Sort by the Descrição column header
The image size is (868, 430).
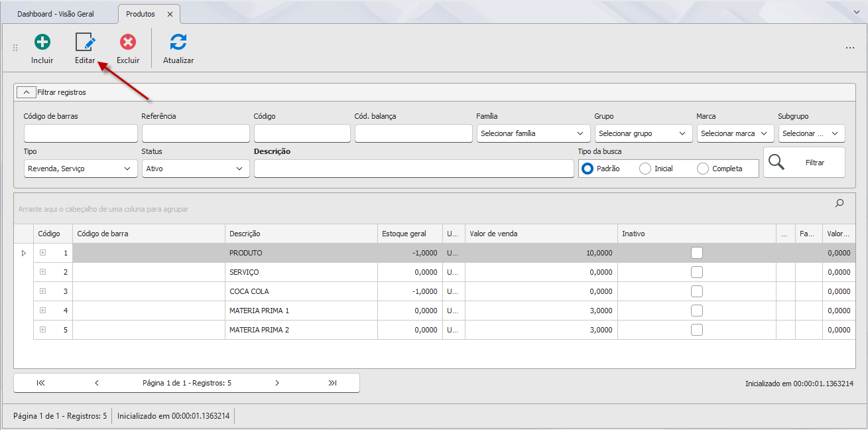click(301, 234)
